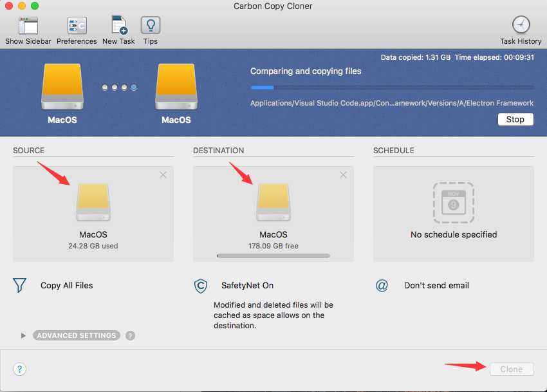Click the No schedule specified text
The width and height of the screenshot is (547, 392).
[454, 234]
